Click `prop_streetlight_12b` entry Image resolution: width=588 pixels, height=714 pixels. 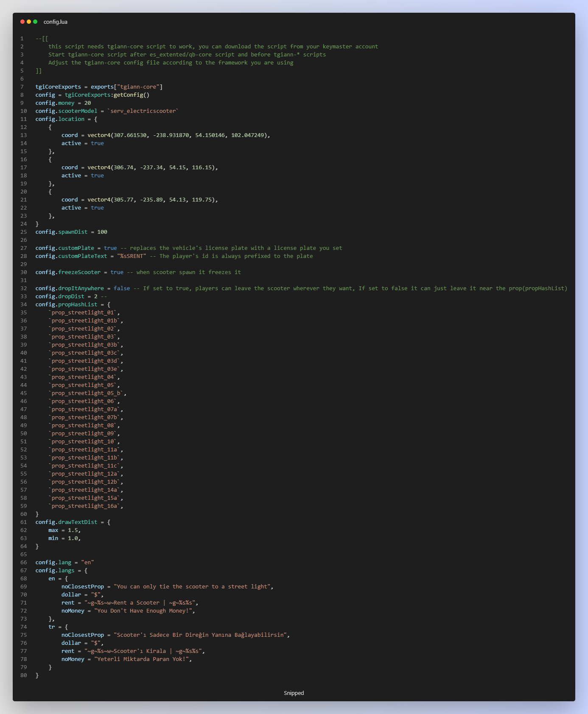point(86,482)
